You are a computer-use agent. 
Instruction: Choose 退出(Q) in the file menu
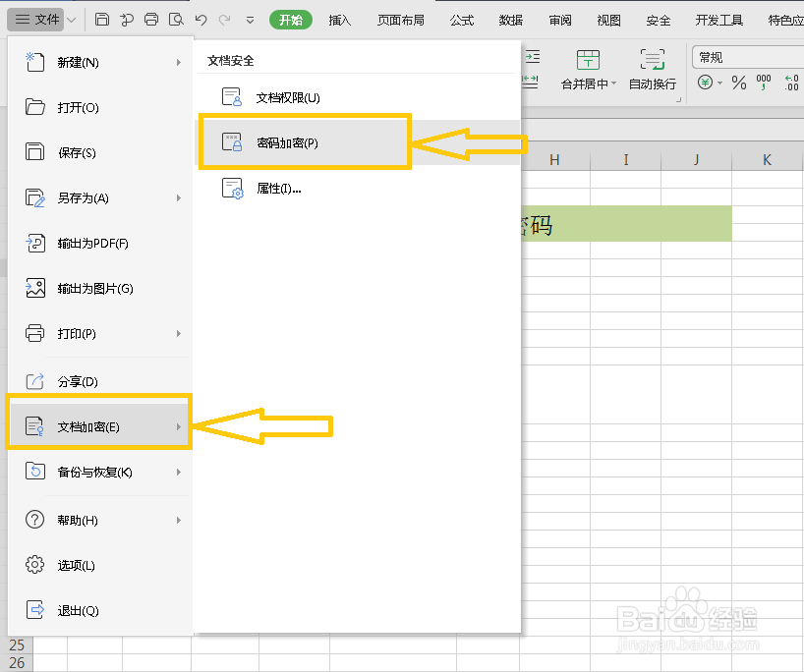coord(100,610)
